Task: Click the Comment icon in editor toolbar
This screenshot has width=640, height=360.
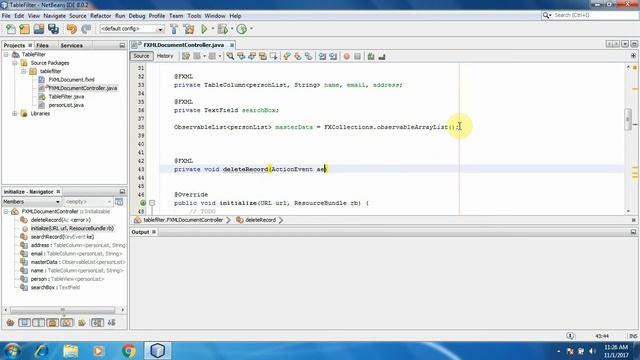Action: coord(371,56)
